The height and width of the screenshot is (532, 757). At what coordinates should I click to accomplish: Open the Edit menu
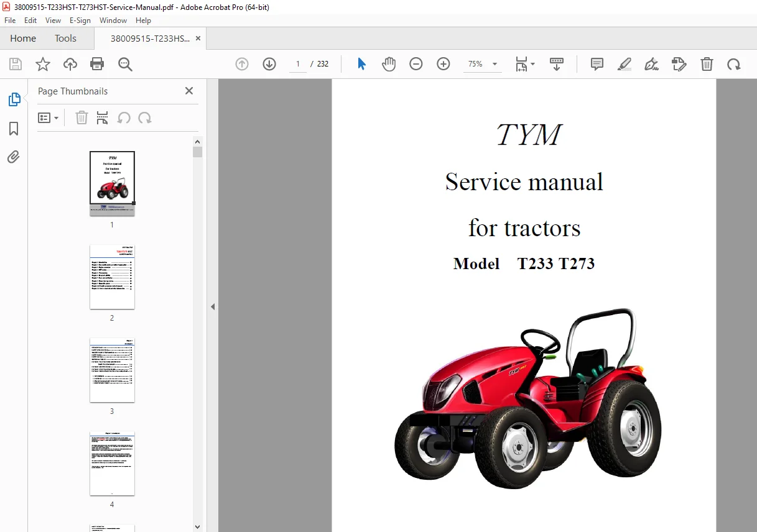[x=30, y=20]
